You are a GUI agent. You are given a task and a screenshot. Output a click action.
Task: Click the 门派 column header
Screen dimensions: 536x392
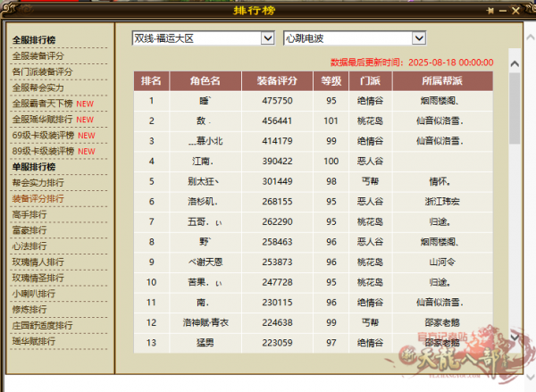click(x=371, y=81)
